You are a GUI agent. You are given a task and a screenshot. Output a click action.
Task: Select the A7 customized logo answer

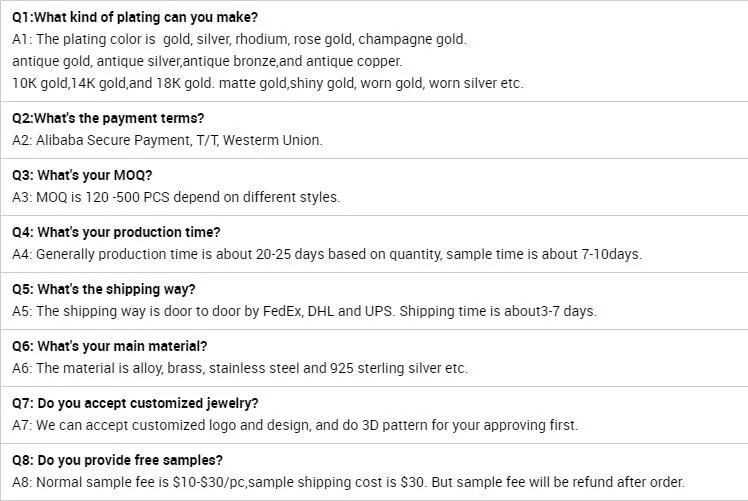(x=295, y=425)
